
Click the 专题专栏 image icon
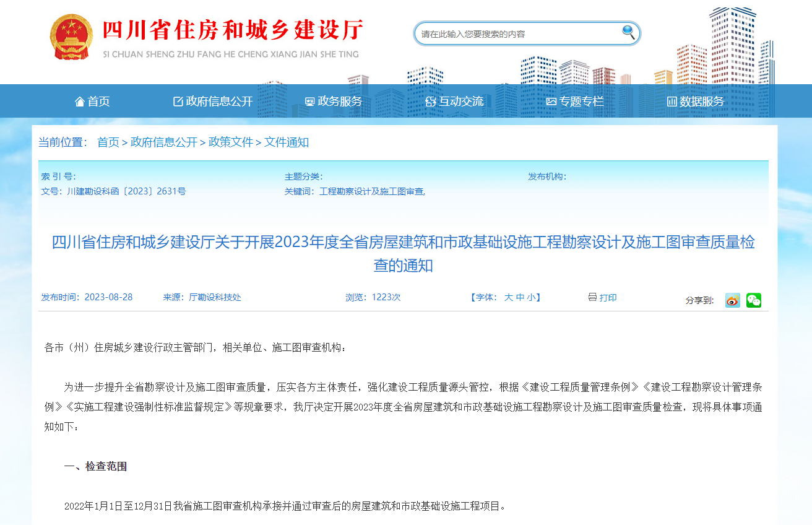click(551, 101)
